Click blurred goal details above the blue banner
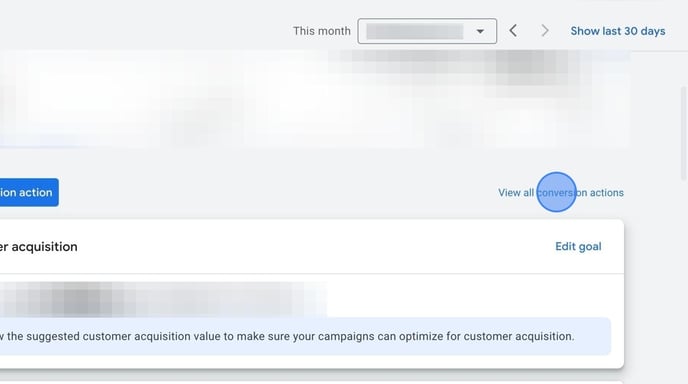 pos(162,299)
